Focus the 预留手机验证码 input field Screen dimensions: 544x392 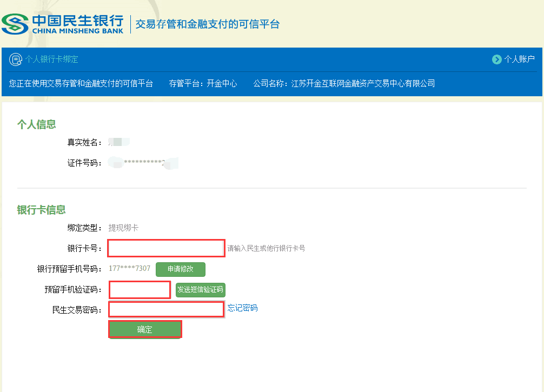click(x=140, y=290)
